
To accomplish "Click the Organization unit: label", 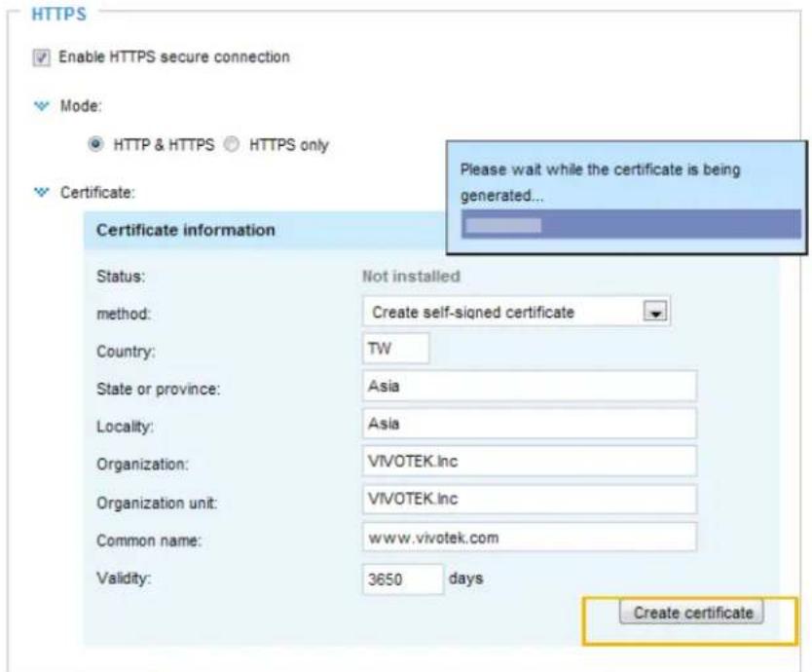I will tap(157, 504).
